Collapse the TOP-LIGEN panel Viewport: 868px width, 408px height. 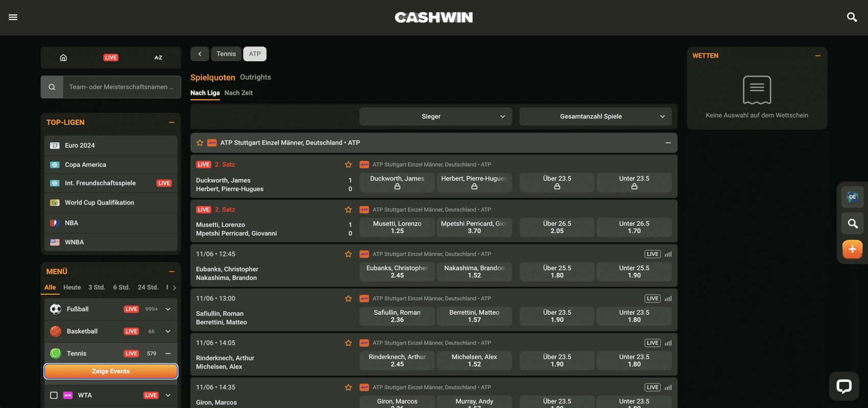[172, 122]
